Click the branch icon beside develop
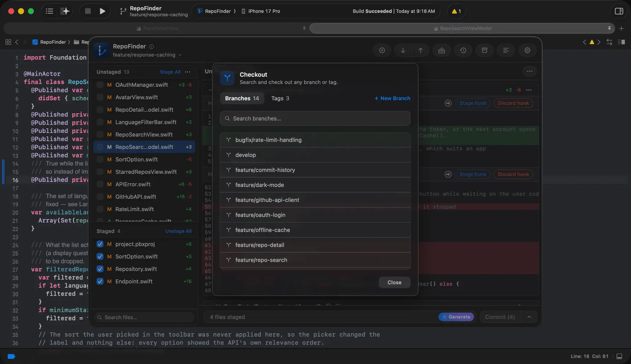The width and height of the screenshot is (631, 364). [229, 155]
